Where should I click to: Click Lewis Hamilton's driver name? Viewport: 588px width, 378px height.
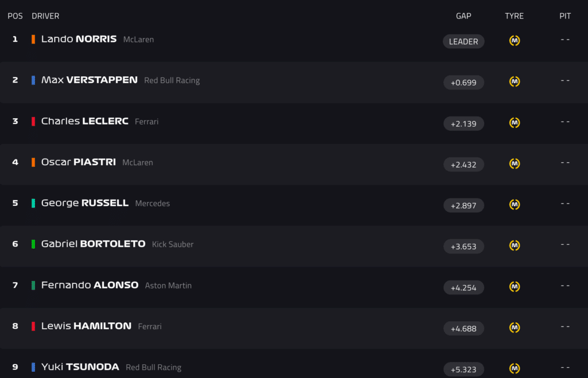pos(86,326)
